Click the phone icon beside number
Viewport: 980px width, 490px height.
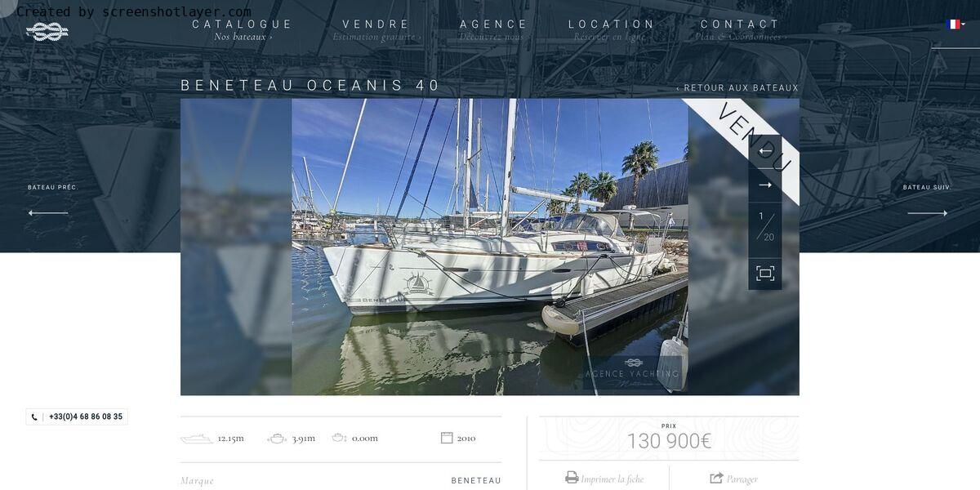coord(34,417)
